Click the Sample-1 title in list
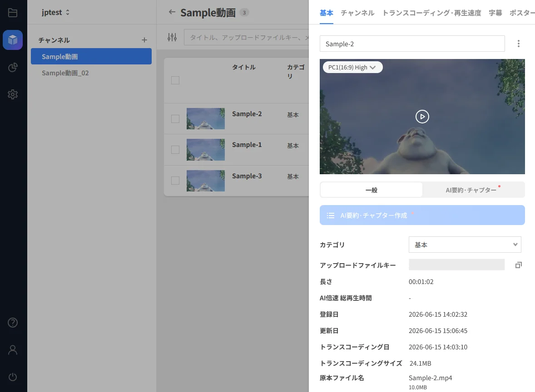Screen dimensions: 535x392 pos(247,145)
